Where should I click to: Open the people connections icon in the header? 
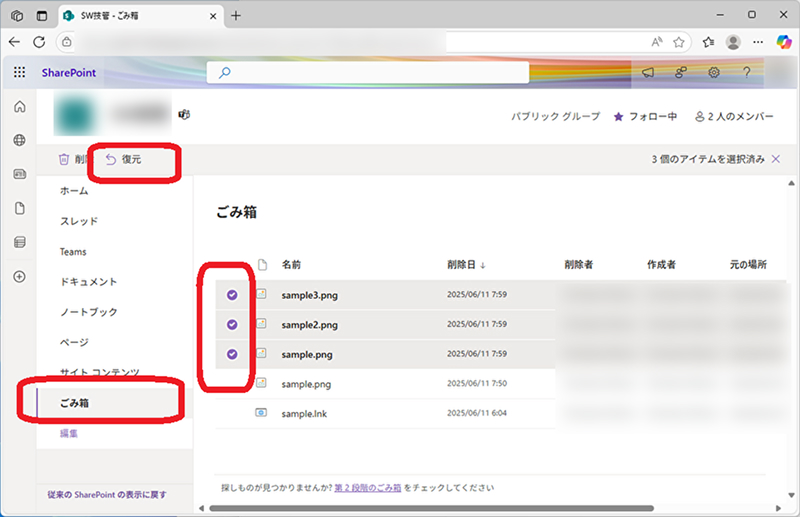coord(681,72)
